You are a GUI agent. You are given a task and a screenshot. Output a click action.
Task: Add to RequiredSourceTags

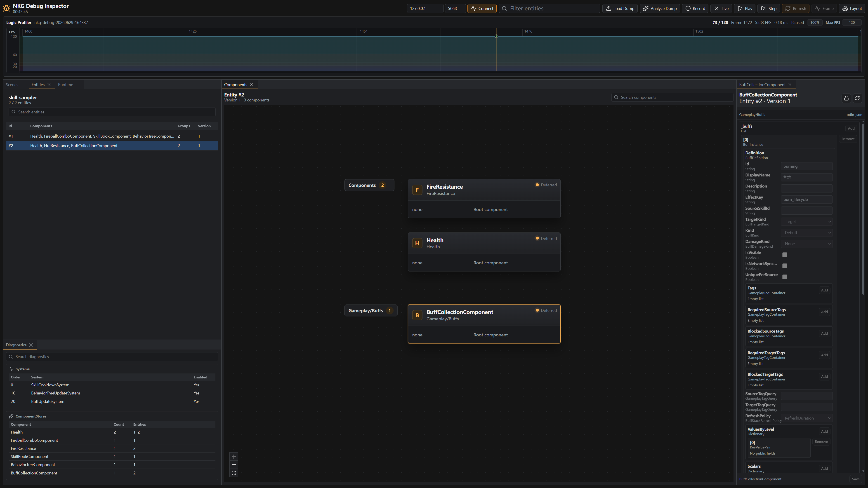point(824,312)
